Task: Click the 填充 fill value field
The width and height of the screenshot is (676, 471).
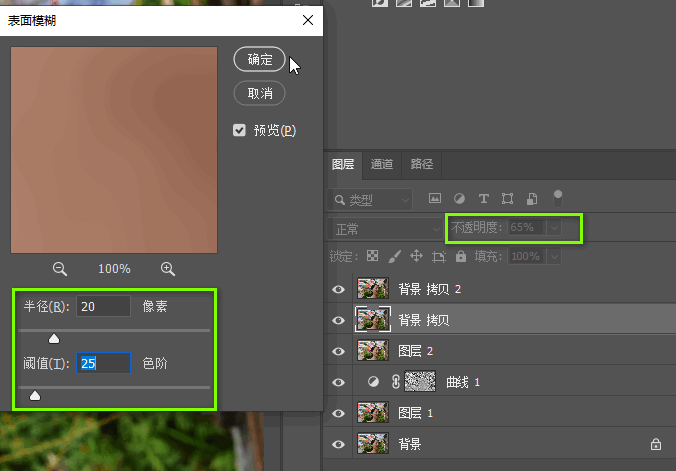Action: pos(527,256)
